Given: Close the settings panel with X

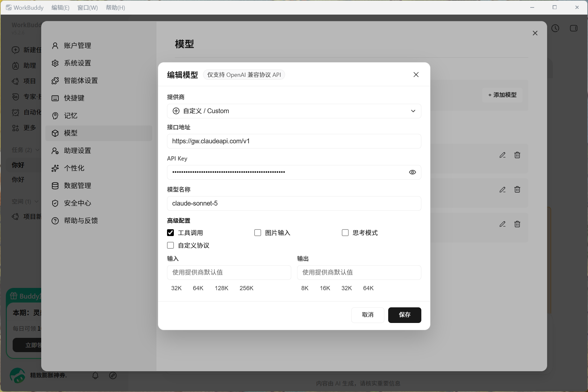Looking at the screenshot, I should 535,33.
